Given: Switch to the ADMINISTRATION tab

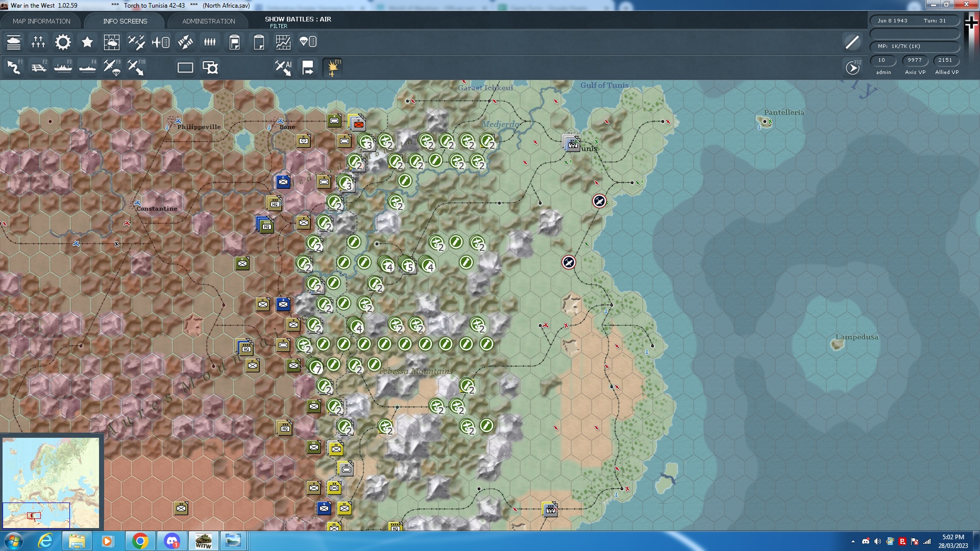Looking at the screenshot, I should pyautogui.click(x=207, y=21).
